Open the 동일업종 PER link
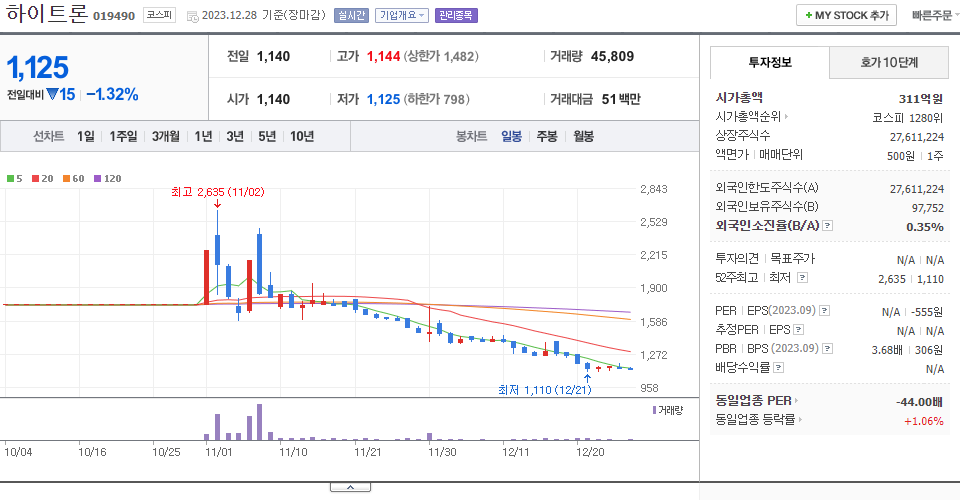Screen dimensions: 960x500 [x=753, y=401]
